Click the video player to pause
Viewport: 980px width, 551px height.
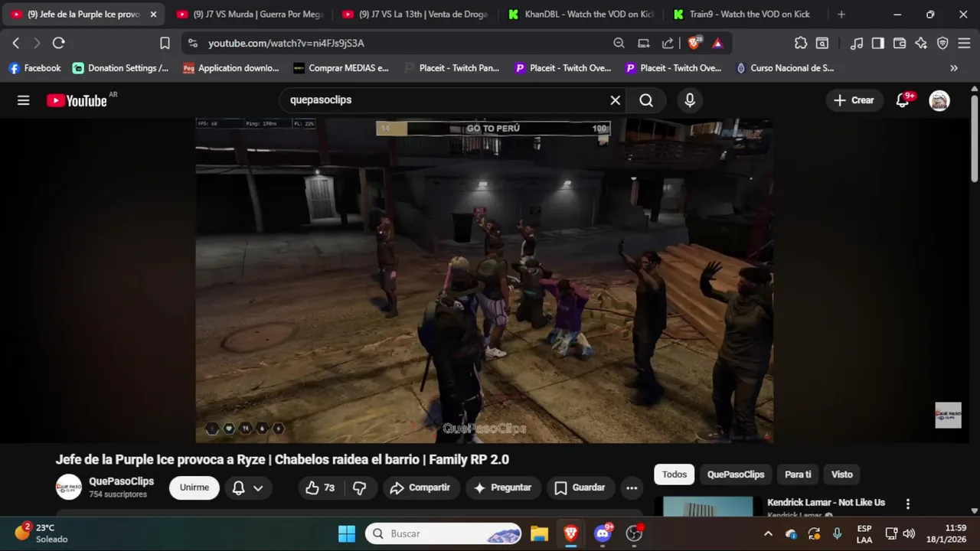click(x=484, y=280)
